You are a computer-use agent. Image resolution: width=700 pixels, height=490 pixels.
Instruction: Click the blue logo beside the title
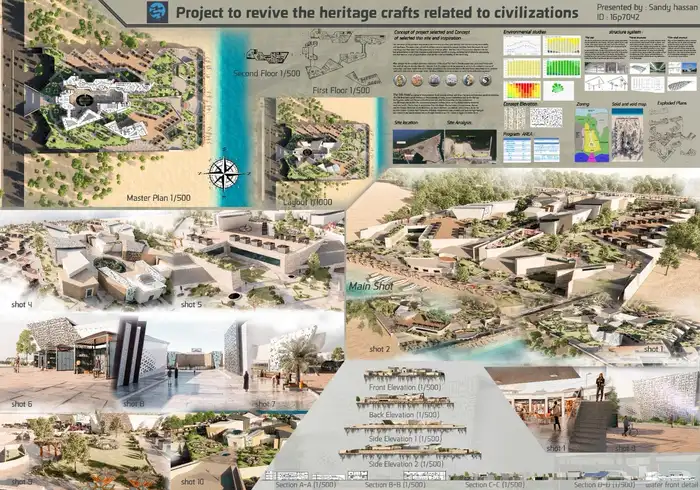tap(157, 12)
